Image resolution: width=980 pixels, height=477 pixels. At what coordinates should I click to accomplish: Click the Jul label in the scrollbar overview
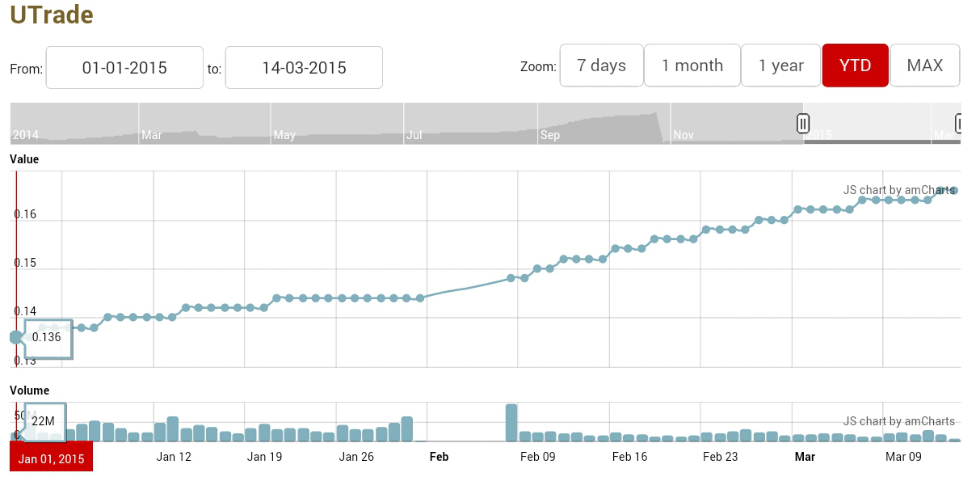(x=414, y=135)
